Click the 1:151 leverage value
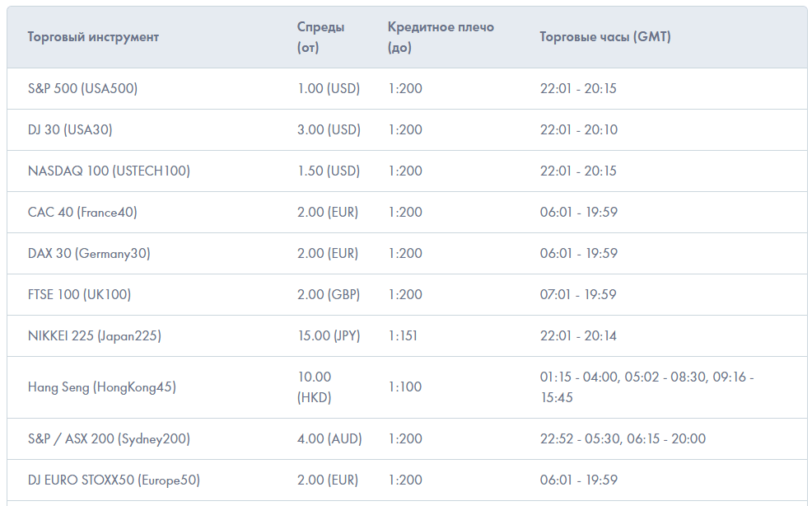This screenshot has height=506, width=812. point(405,335)
